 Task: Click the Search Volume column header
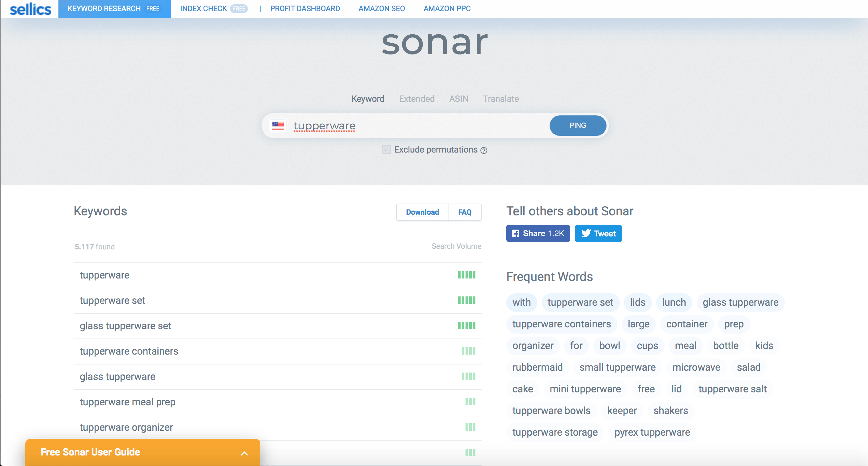tap(456, 246)
